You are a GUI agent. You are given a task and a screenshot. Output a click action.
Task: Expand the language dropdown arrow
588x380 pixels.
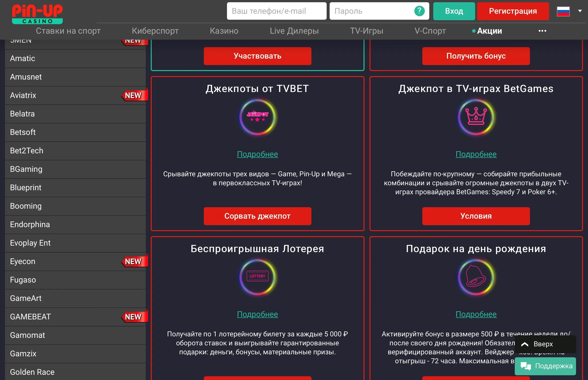pos(580,11)
